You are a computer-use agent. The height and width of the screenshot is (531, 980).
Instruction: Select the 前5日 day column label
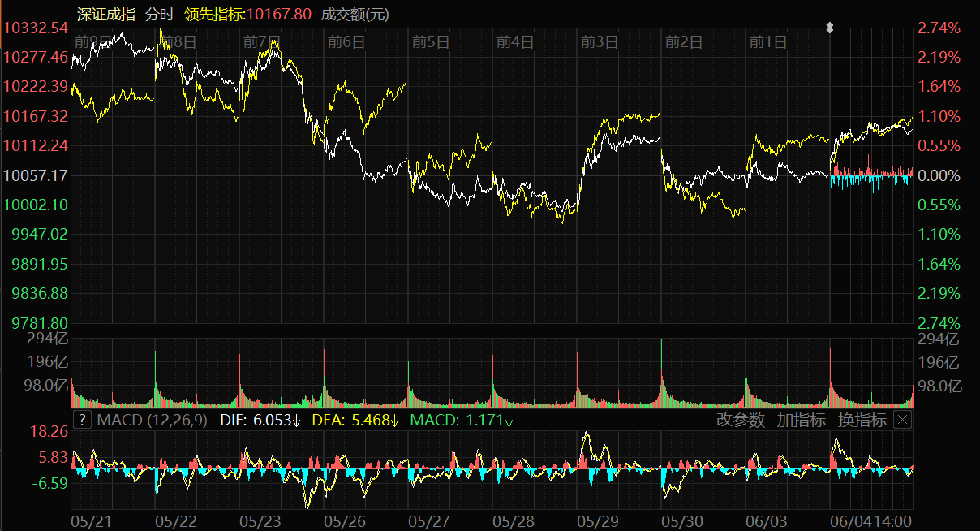pyautogui.click(x=431, y=41)
